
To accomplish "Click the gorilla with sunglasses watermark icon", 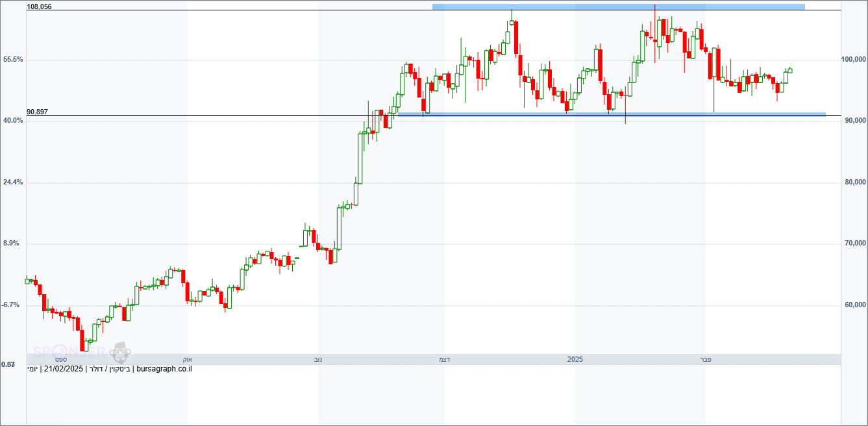I will click(120, 352).
